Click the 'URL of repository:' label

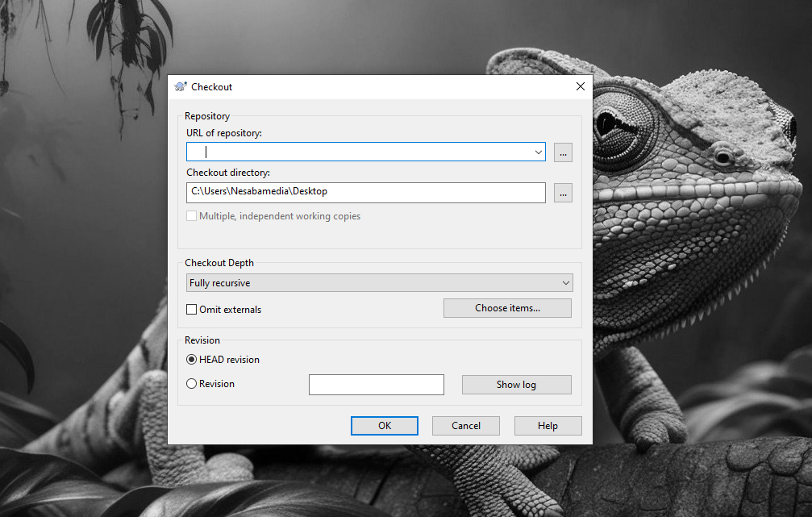224,133
